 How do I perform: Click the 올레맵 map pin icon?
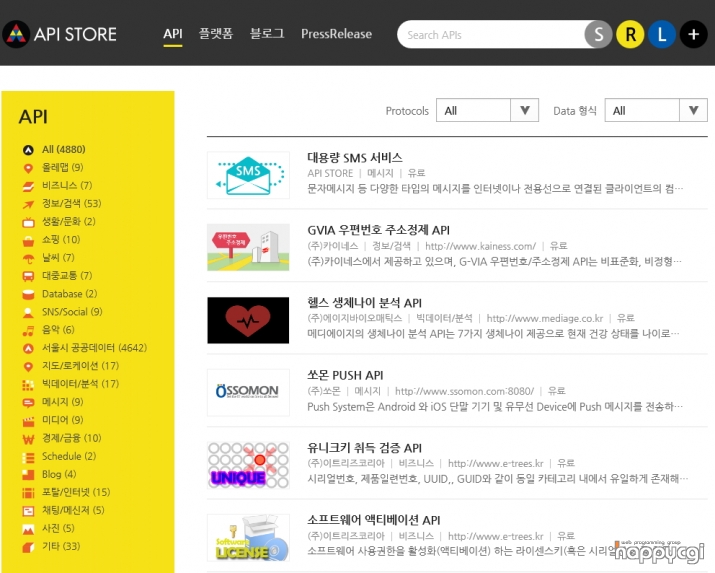(28, 168)
